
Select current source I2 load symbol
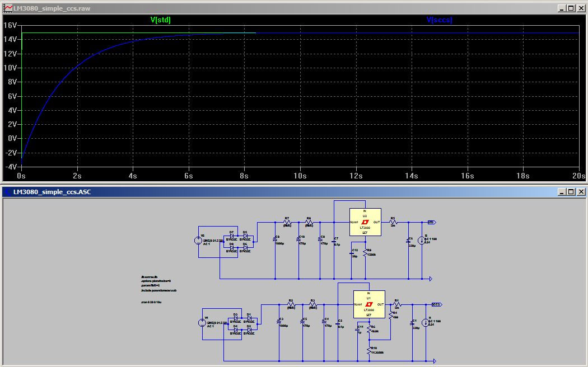pyautogui.click(x=422, y=241)
